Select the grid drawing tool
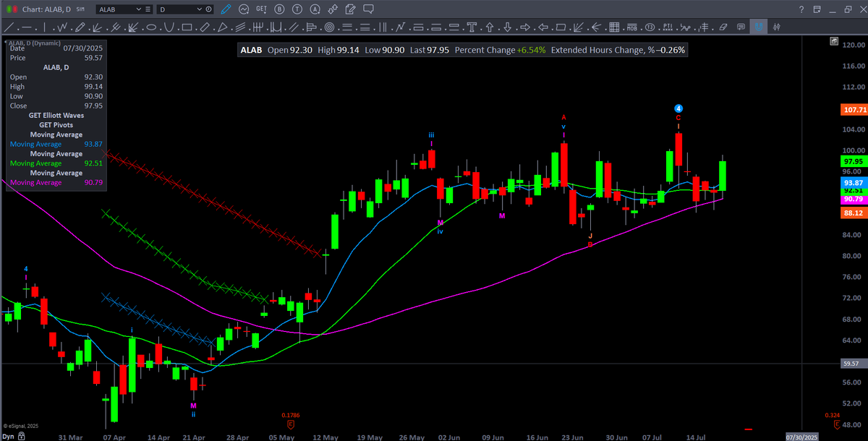The width and height of the screenshot is (868, 441). click(x=614, y=27)
